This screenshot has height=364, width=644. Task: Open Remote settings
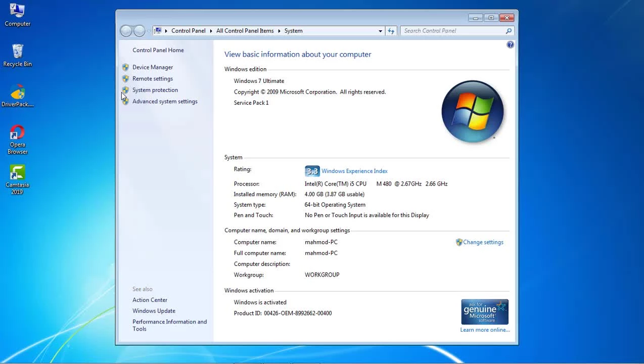pos(153,79)
